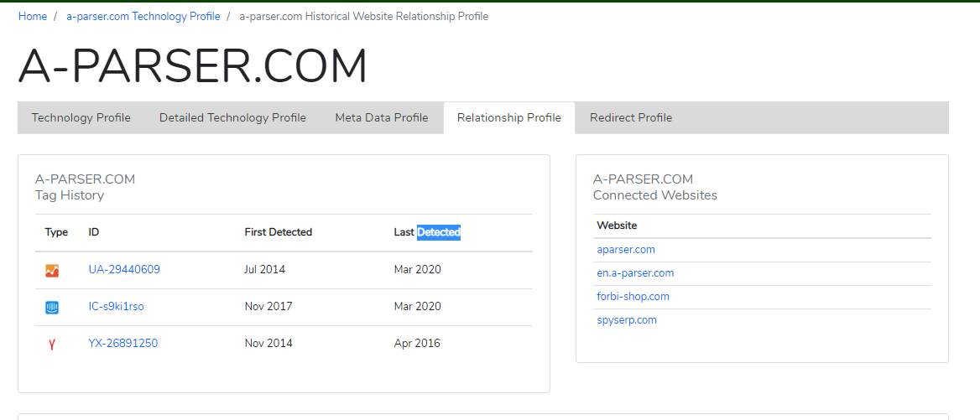
Task: Click the Intercom tag icon
Action: pyautogui.click(x=52, y=307)
